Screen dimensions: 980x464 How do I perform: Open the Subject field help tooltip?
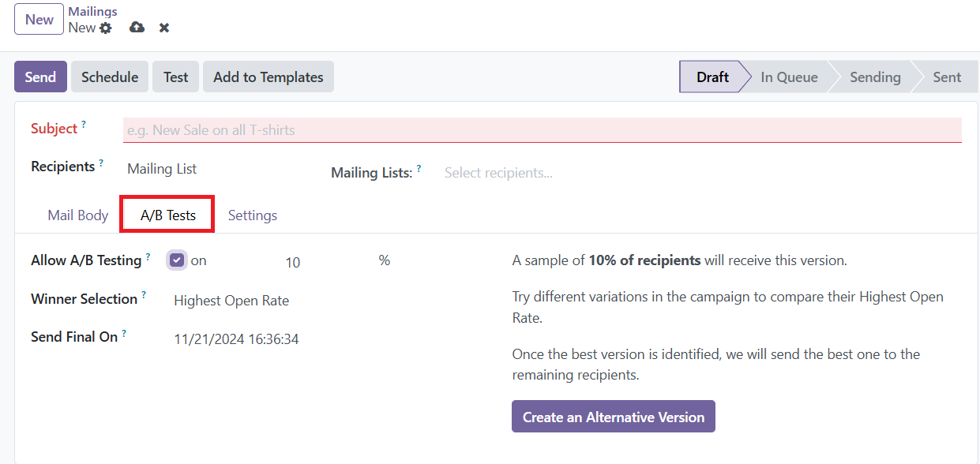click(x=84, y=124)
